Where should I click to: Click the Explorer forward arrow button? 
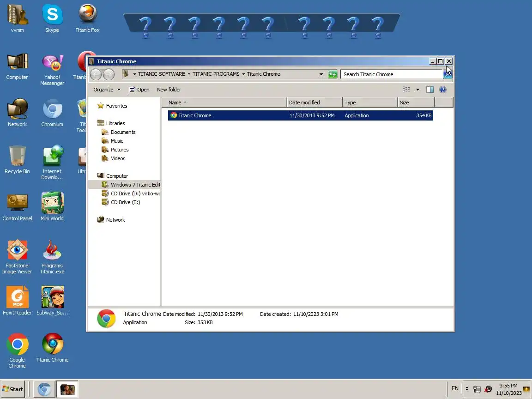(109, 74)
